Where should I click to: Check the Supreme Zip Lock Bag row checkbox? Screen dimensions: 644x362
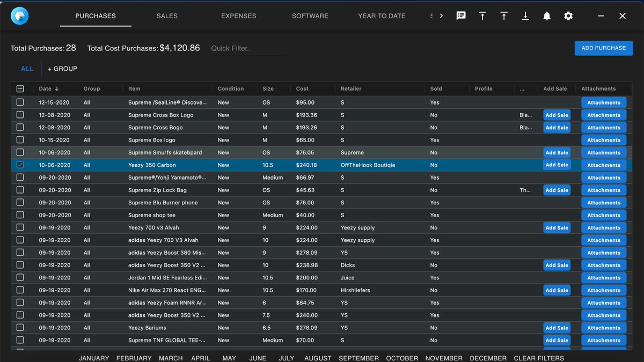click(20, 190)
